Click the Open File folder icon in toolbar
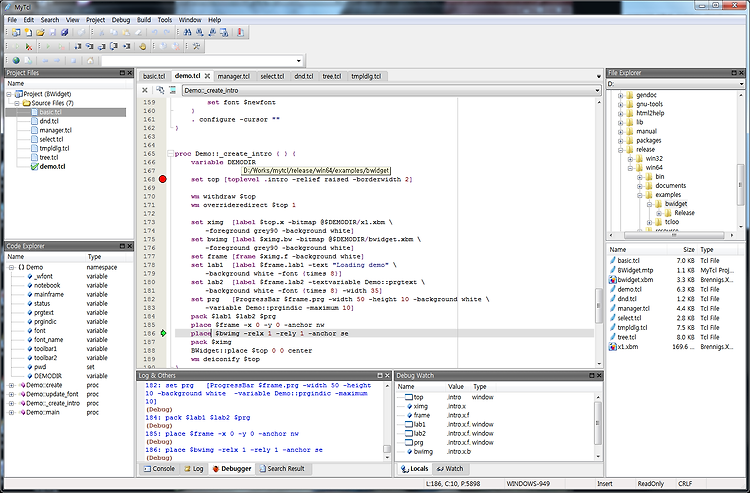Viewport: 750px width, 493px height. (x=40, y=33)
